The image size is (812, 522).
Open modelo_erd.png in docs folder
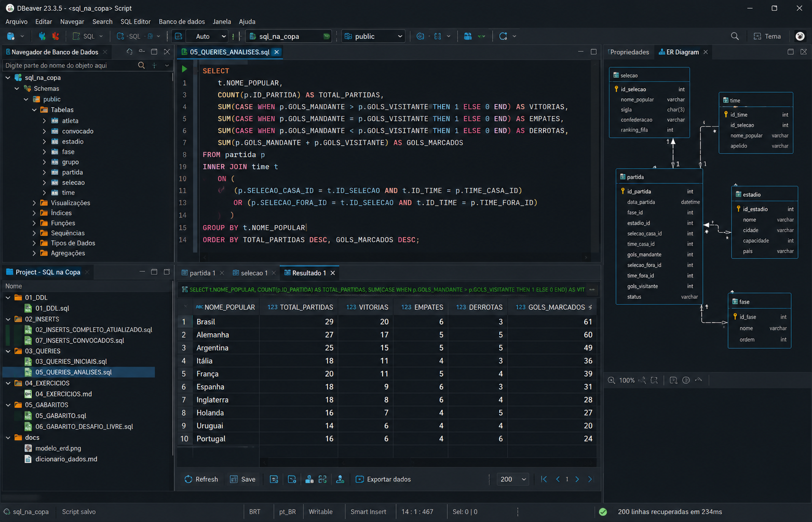coord(58,448)
